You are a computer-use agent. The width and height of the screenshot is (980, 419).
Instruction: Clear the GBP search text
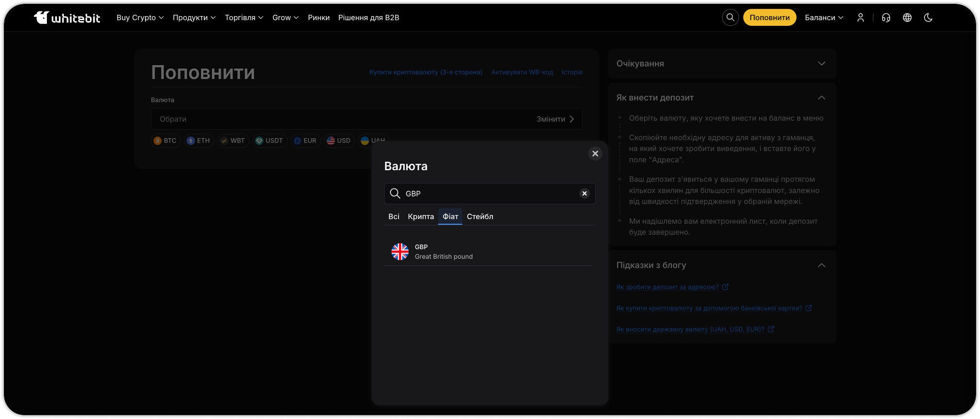coord(584,193)
